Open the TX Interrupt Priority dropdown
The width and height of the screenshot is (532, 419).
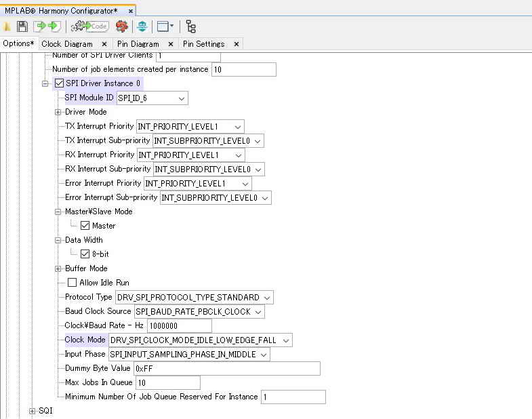tap(190, 127)
